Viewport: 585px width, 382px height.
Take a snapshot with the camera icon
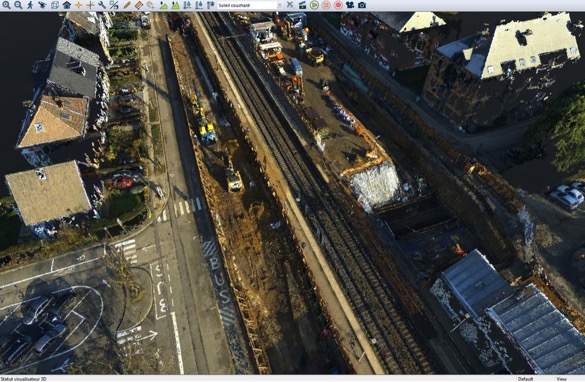pos(362,5)
